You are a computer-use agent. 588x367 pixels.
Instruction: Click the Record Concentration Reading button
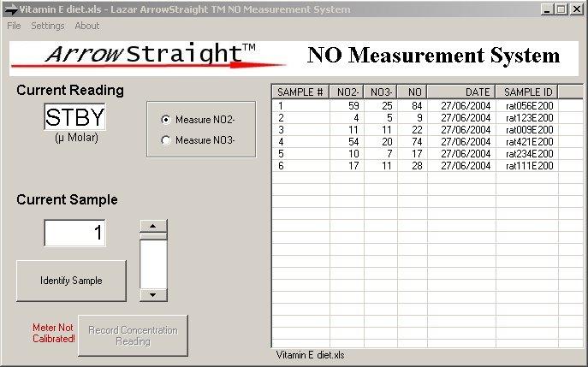tap(133, 336)
